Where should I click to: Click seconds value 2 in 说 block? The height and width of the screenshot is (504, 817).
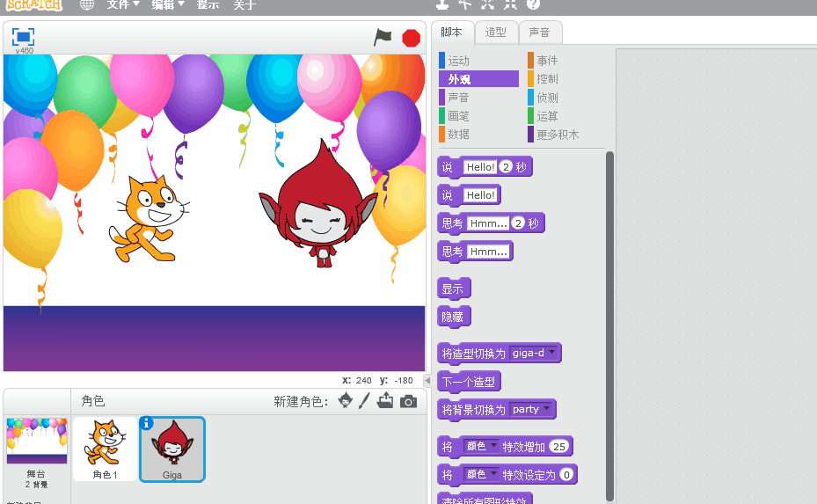506,167
